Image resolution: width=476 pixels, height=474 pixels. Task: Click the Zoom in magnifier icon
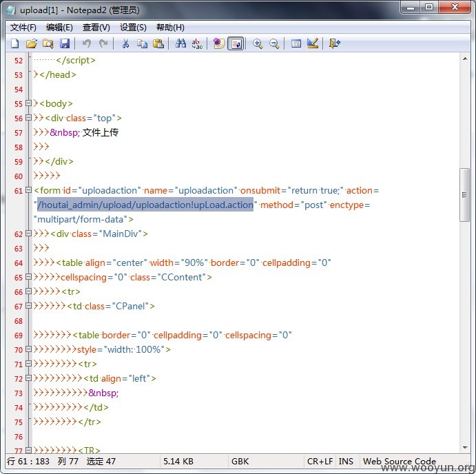(x=258, y=43)
